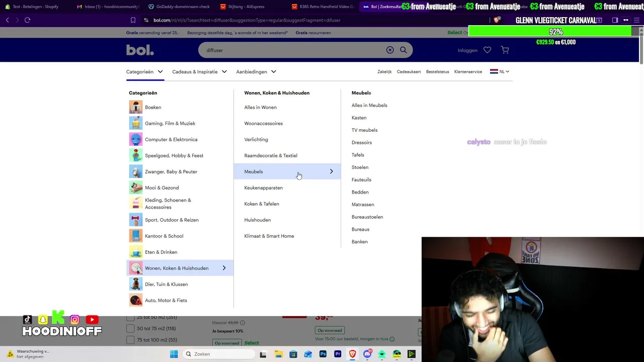644x362 pixels.
Task: Switch to the GoDaddy domeinnaam check tab
Action: tap(180, 7)
